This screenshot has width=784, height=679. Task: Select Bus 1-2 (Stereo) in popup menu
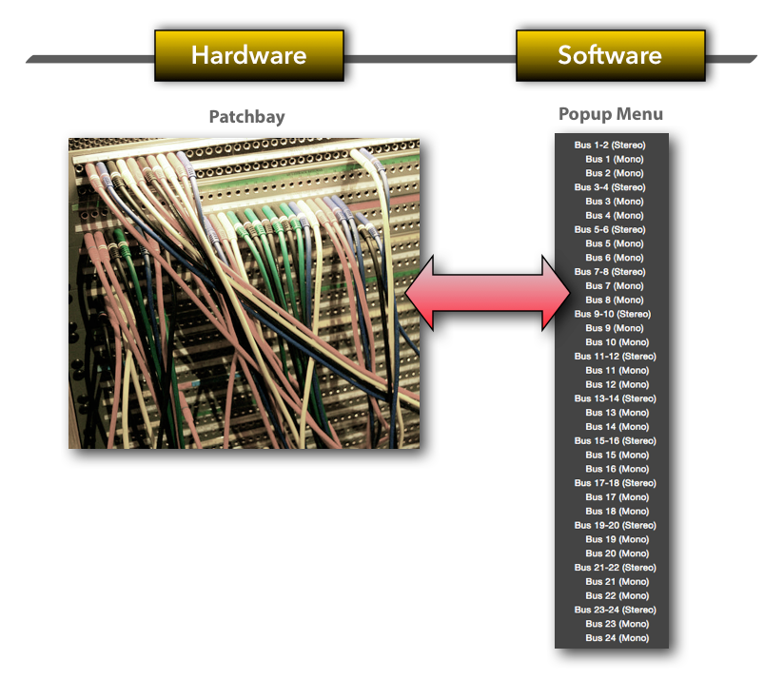(x=612, y=145)
